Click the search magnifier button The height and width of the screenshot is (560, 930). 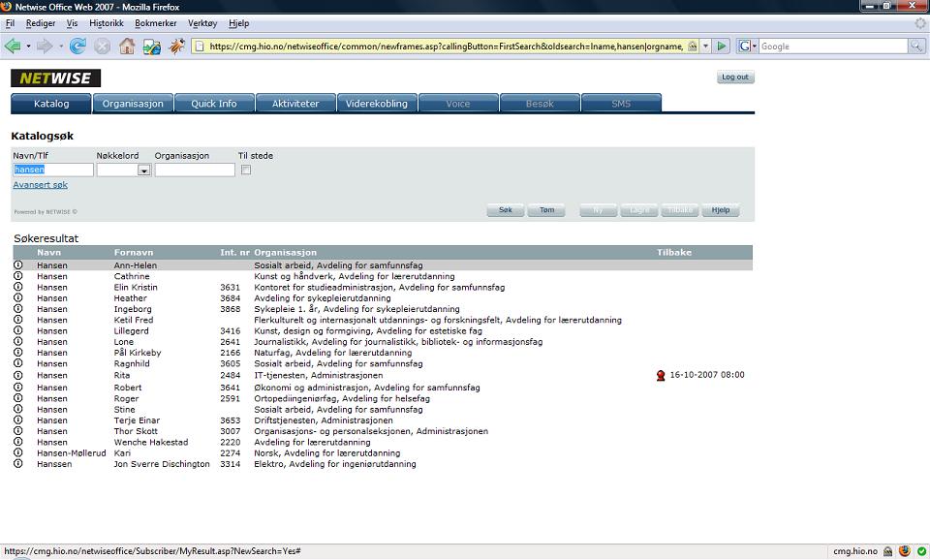click(x=916, y=46)
